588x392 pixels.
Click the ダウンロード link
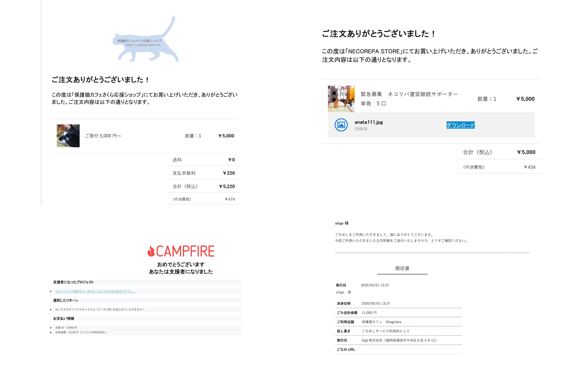pyautogui.click(x=461, y=125)
